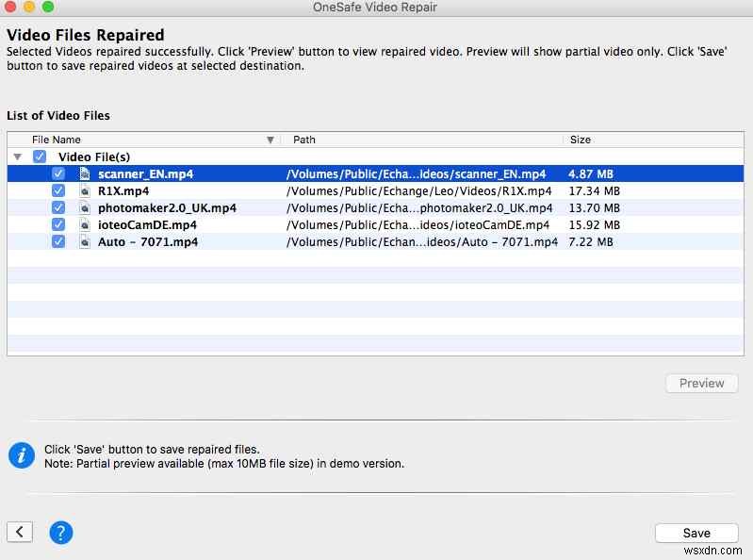
Task: Select the scanner_EN.mp4 file name
Action: pos(145,173)
